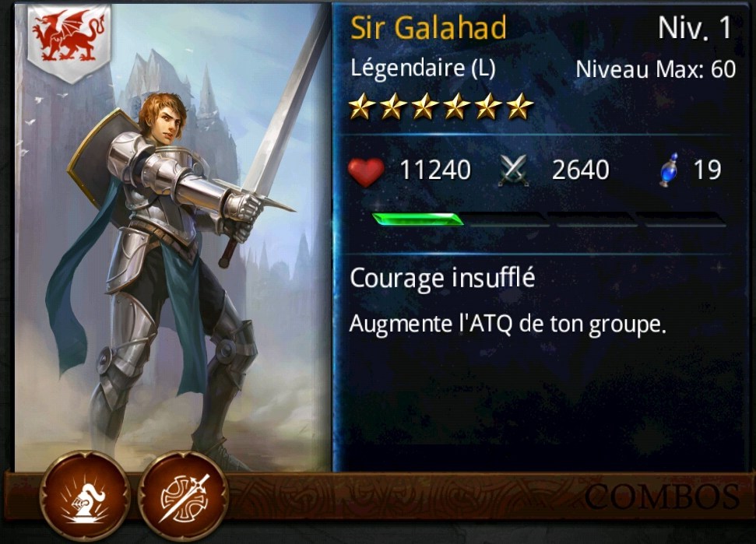The height and width of the screenshot is (544, 756).
Task: Tap the Sir Galahad name title
Action: coord(428,28)
